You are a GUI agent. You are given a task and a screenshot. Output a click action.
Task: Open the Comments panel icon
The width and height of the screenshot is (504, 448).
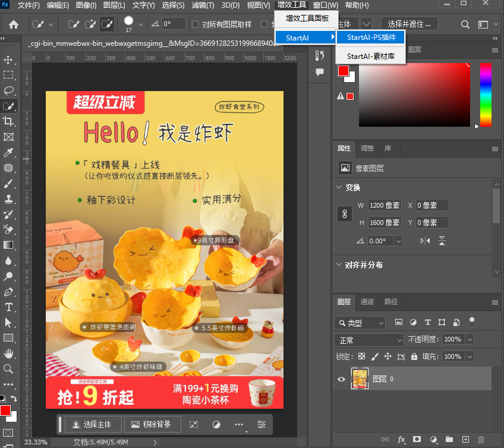[320, 72]
